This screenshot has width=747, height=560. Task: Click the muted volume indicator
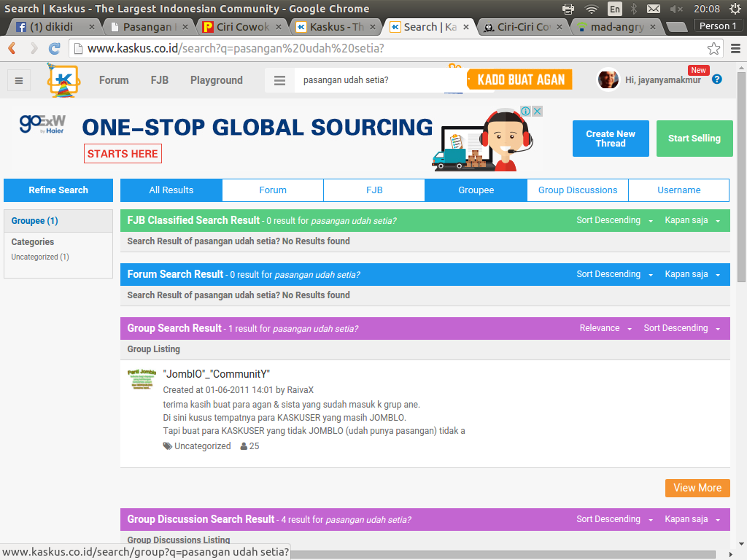[x=676, y=9]
